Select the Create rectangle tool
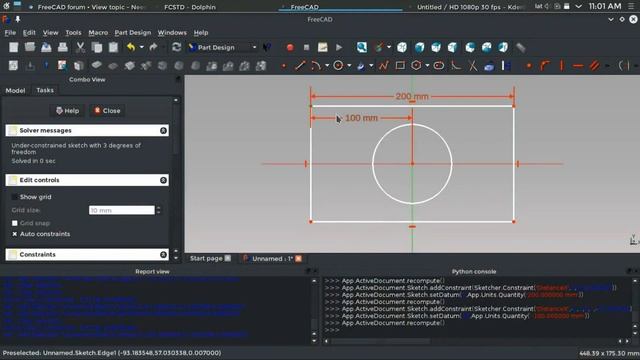 pos(400,65)
